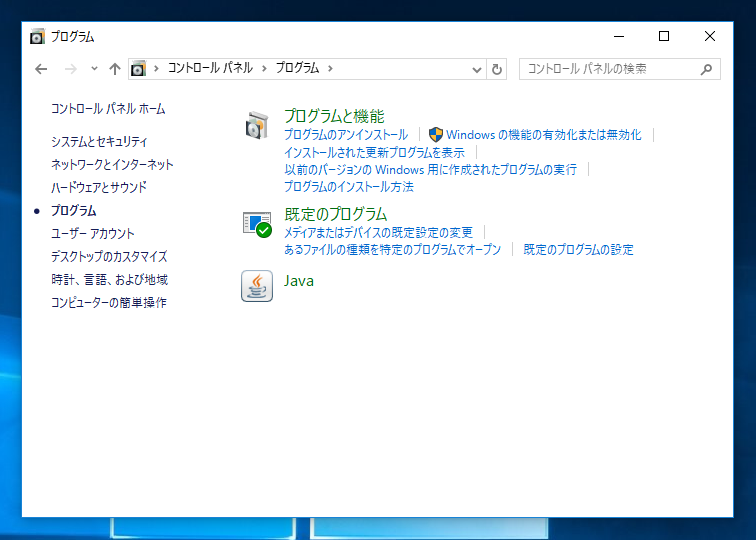The width and height of the screenshot is (756, 540).
Task: Go back with the left arrow
Action: click(41, 69)
